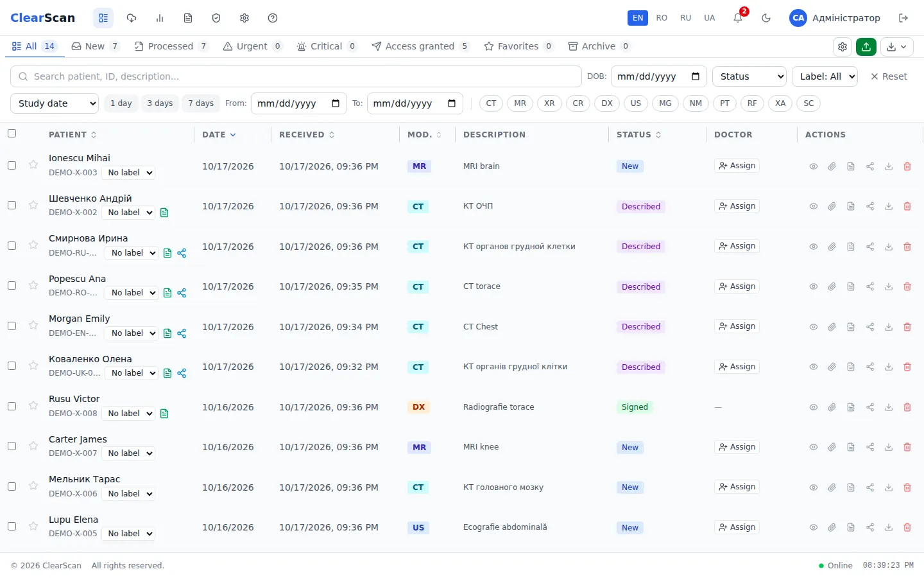Click the DOB date field
Screen dimensions: 924x578
pyautogui.click(x=659, y=76)
